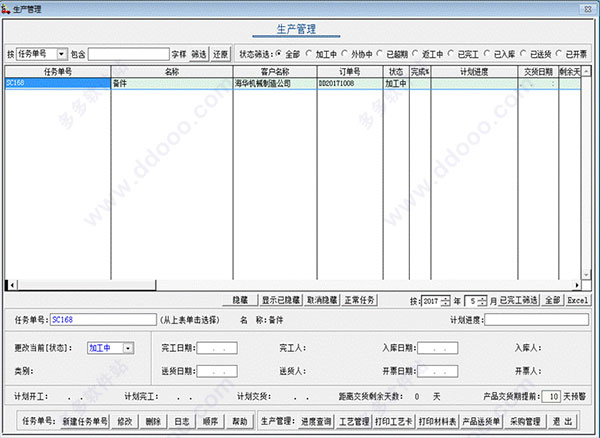Click the 完工日期 date field
The height and width of the screenshot is (438, 600).
click(217, 348)
